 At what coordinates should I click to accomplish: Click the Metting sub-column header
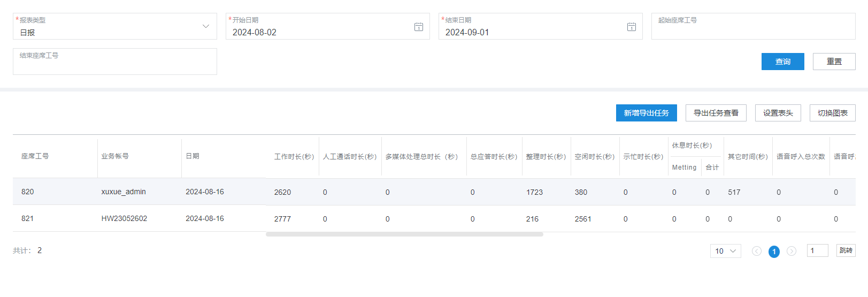(685, 167)
